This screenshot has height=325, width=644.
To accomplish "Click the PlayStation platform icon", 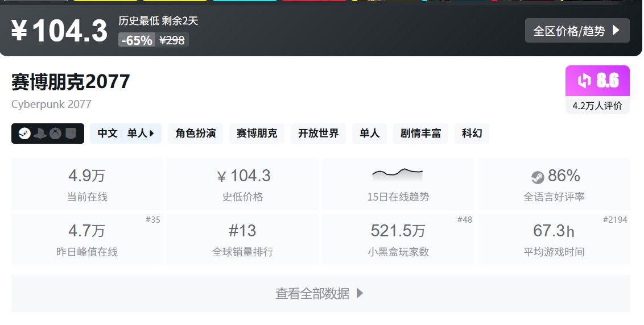I will [40, 134].
